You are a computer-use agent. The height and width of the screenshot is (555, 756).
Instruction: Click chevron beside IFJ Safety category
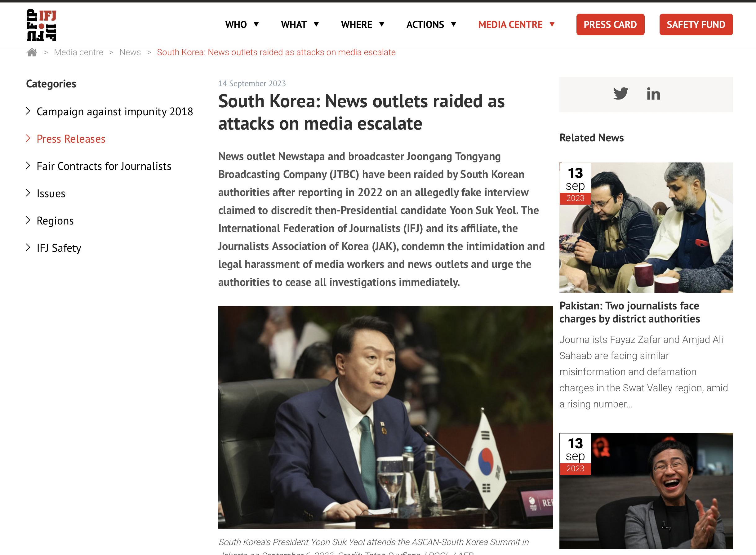28,247
